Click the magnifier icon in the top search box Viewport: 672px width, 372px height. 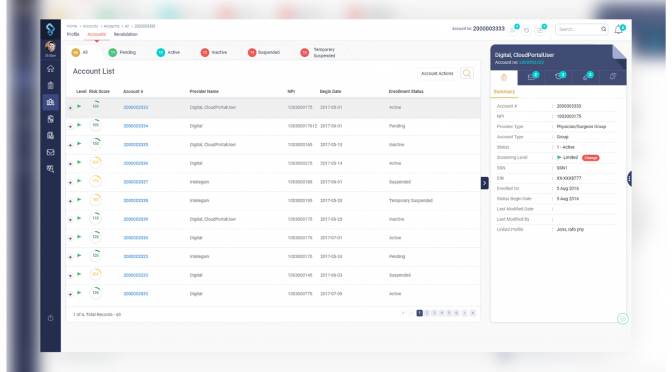[x=603, y=29]
